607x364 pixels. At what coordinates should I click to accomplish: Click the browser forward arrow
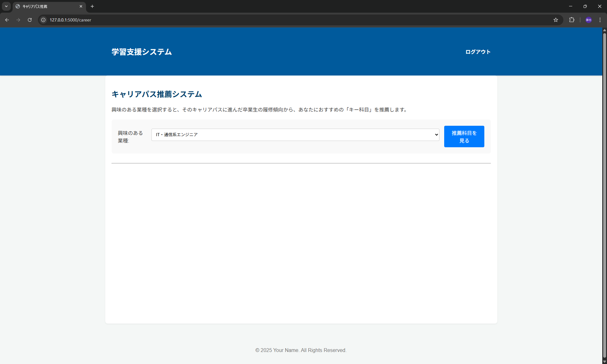pyautogui.click(x=18, y=20)
